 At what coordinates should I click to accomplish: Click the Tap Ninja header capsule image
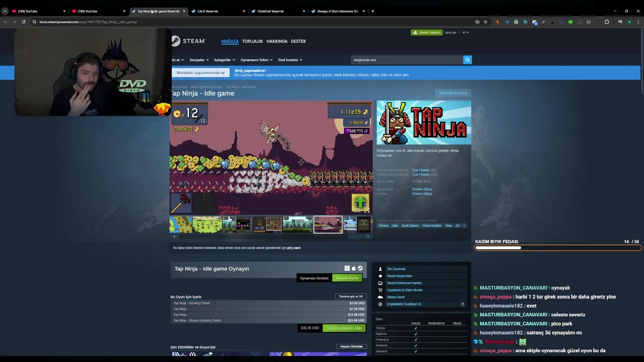pyautogui.click(x=424, y=123)
